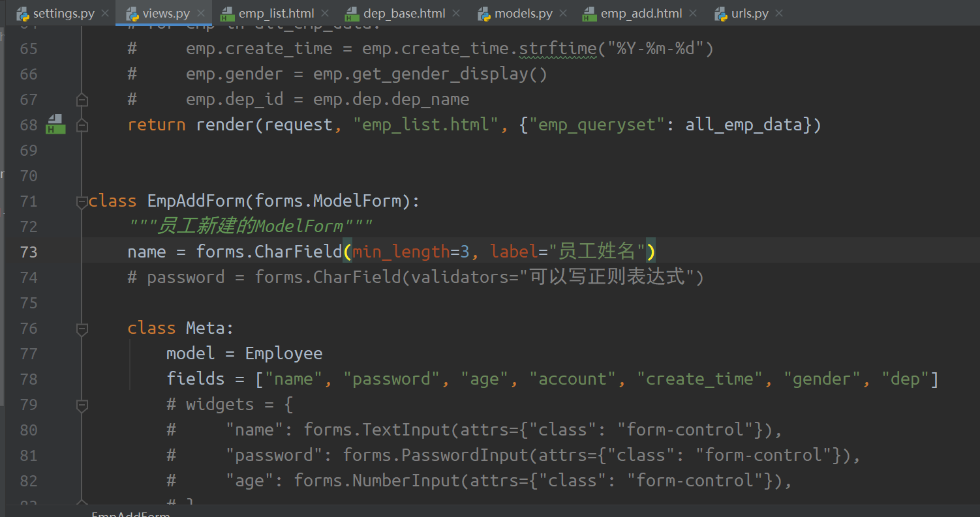The width and height of the screenshot is (980, 517).
Task: Click "password" in the fields list
Action: [391, 379]
